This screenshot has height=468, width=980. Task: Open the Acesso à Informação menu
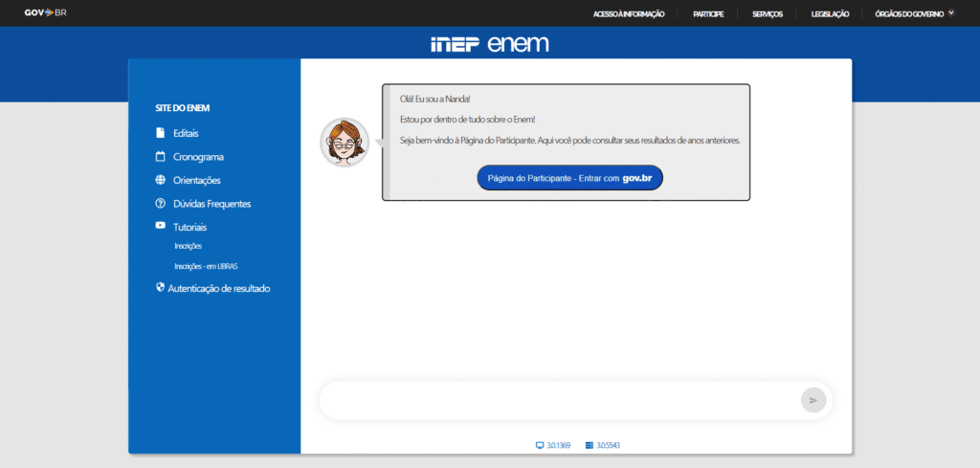click(629, 14)
